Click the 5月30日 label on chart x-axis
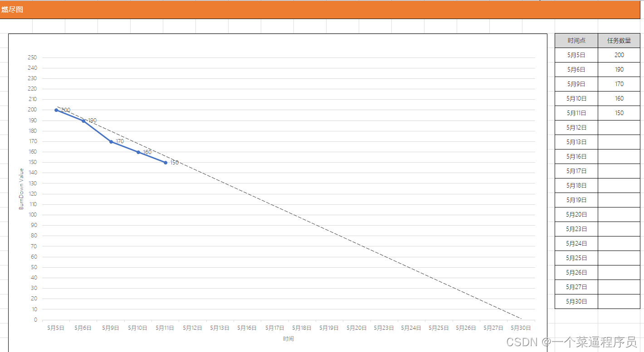The height and width of the screenshot is (352, 644). click(521, 328)
